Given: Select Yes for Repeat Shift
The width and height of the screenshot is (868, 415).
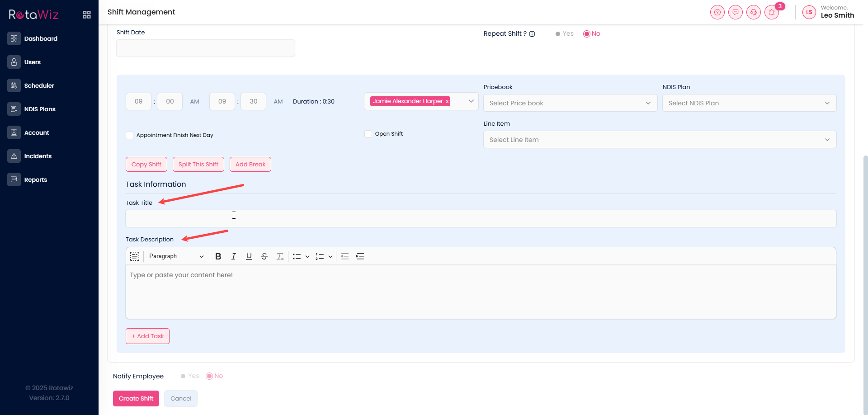Looking at the screenshot, I should (x=558, y=34).
